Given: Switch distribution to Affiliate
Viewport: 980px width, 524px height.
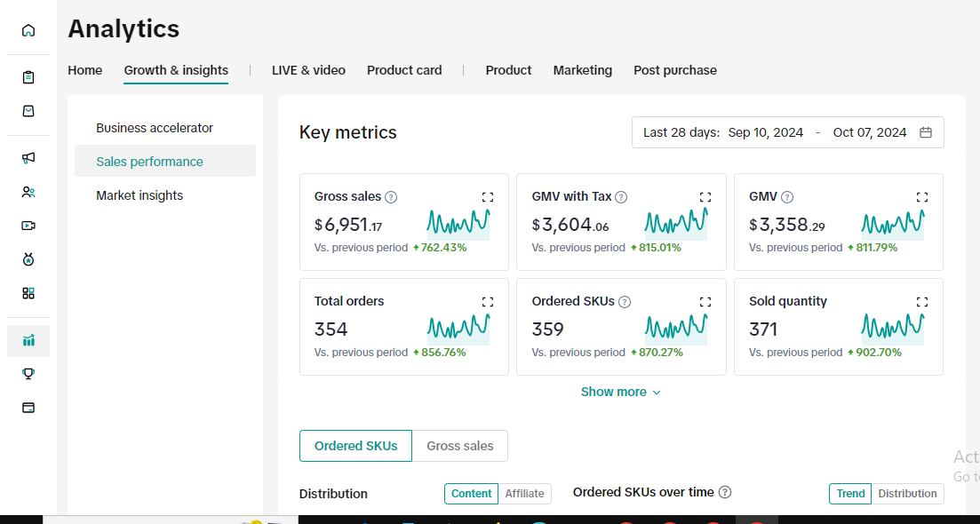Looking at the screenshot, I should [x=525, y=494].
